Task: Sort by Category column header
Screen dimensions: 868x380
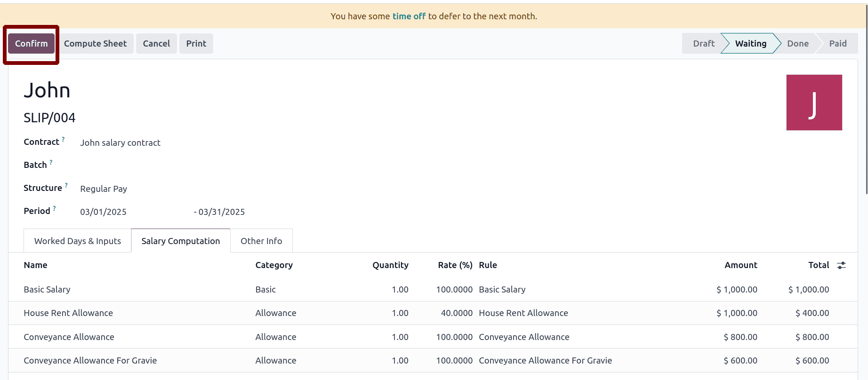Action: [x=274, y=265]
